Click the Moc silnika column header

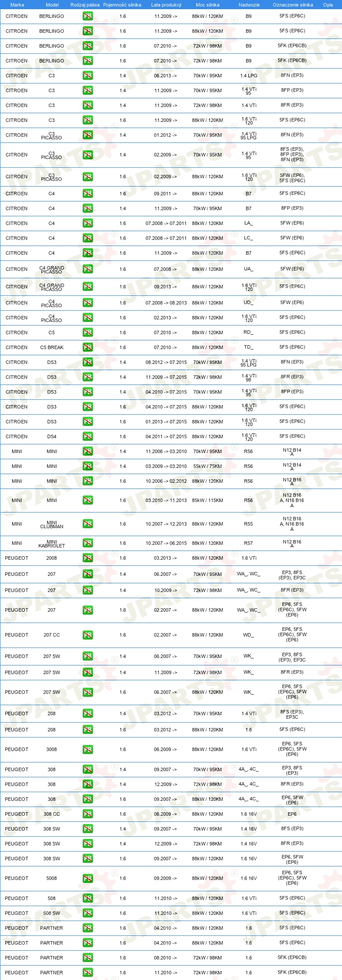[x=208, y=5]
